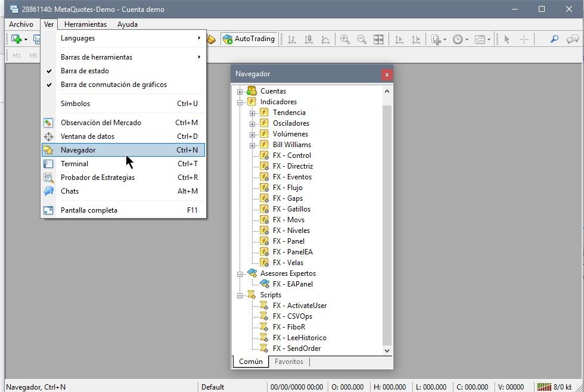The image size is (584, 392).
Task: Open the dropdown arrow beside templates icon
Action: (x=489, y=39)
